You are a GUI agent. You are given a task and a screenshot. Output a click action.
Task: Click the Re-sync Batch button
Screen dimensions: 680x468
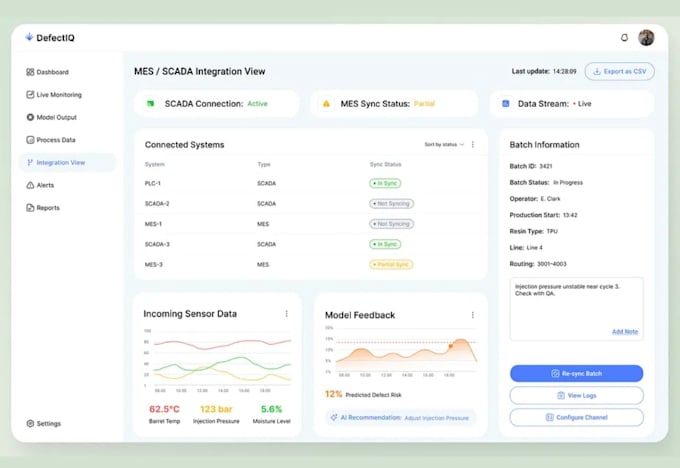click(x=576, y=373)
